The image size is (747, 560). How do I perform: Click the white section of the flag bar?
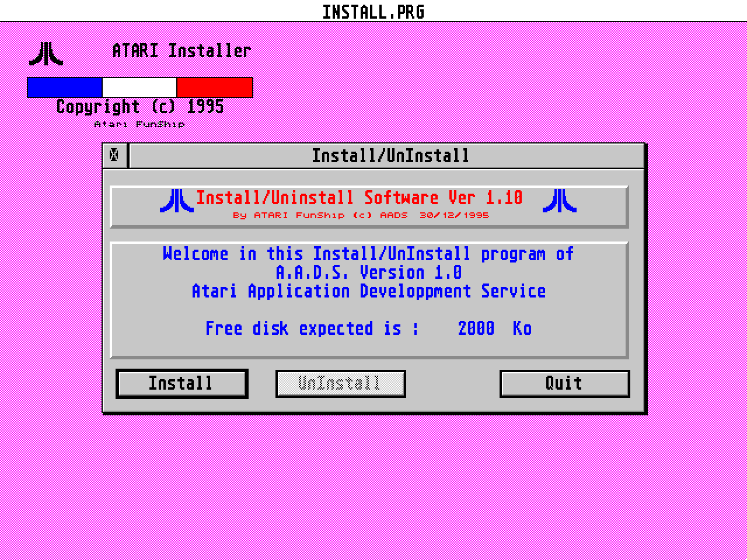pos(139,87)
